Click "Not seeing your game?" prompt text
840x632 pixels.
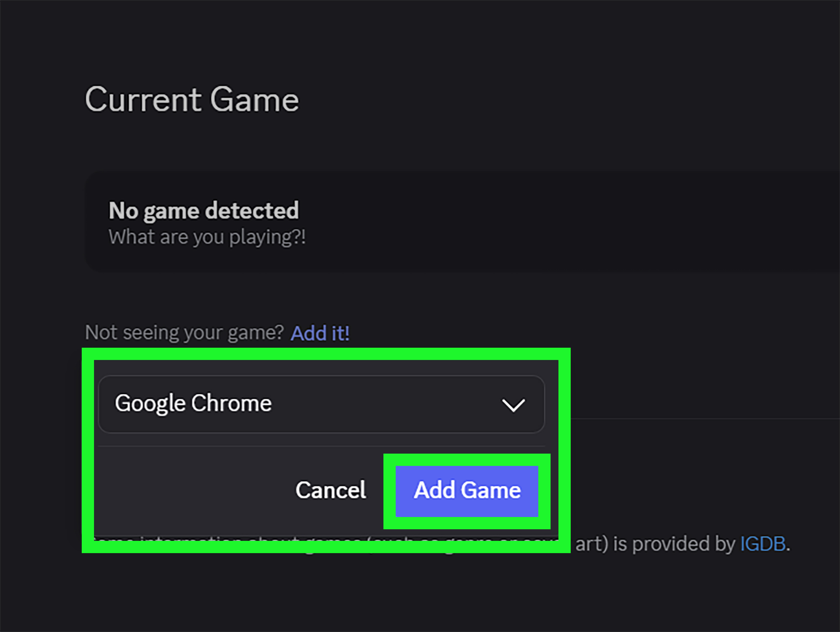tap(184, 332)
